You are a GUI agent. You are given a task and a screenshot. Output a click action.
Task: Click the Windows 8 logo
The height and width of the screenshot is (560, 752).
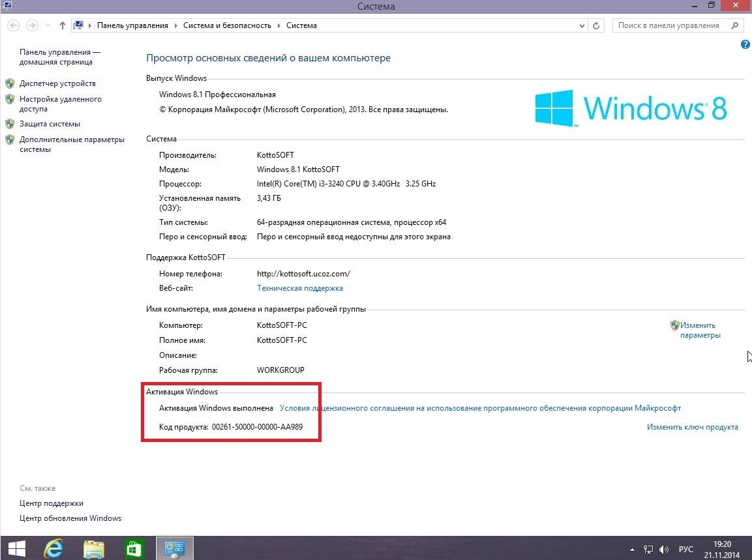pos(631,108)
